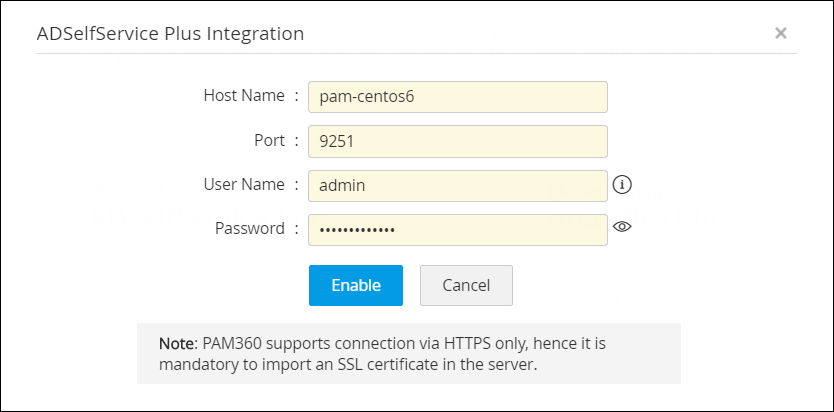
Task: Cancel the integration setup
Action: (466, 285)
